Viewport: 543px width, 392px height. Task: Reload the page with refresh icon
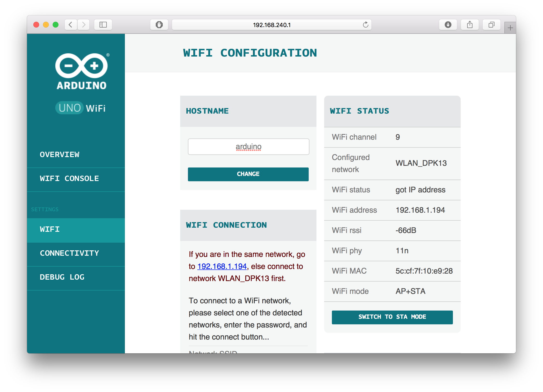coord(365,25)
